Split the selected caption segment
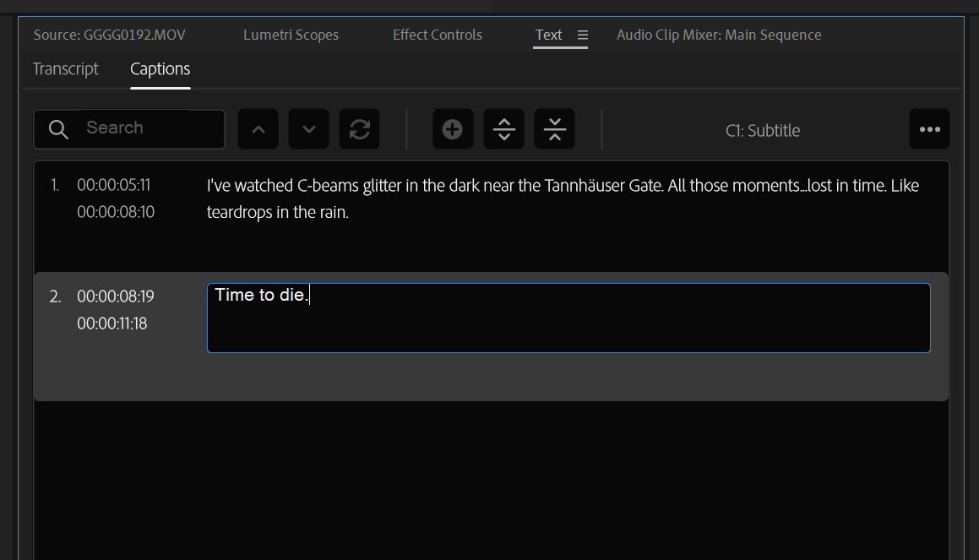 point(504,129)
